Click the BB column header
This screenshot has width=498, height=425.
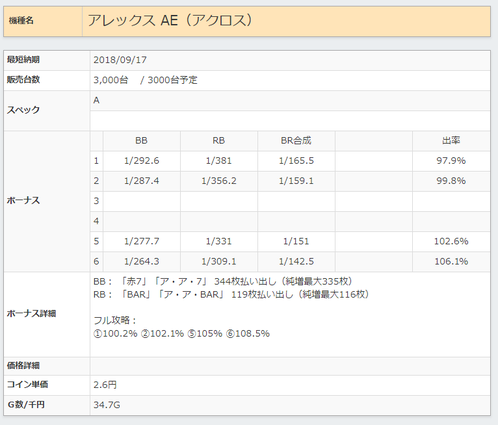141,141
